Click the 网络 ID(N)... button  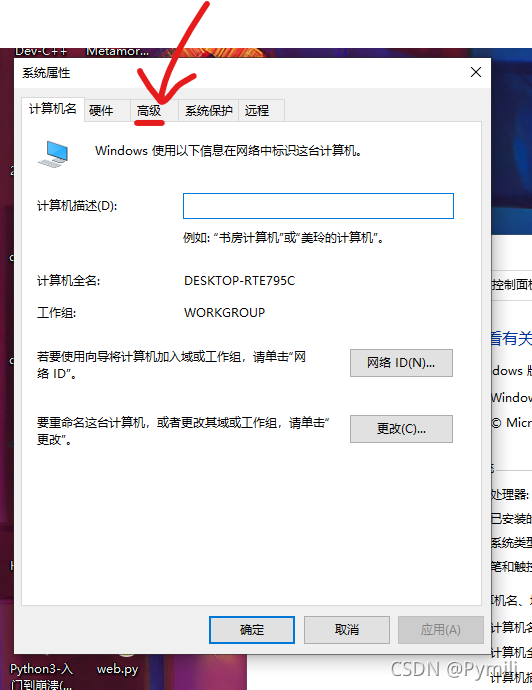[401, 363]
